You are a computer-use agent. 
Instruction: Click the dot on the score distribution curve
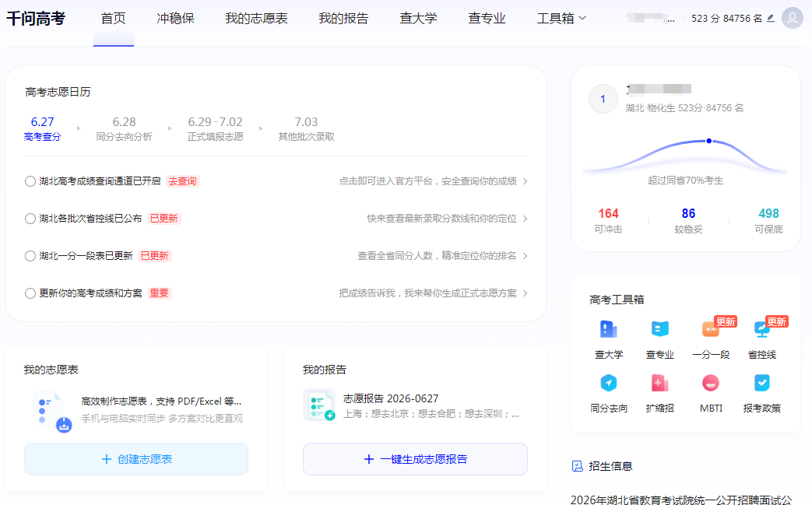point(709,141)
